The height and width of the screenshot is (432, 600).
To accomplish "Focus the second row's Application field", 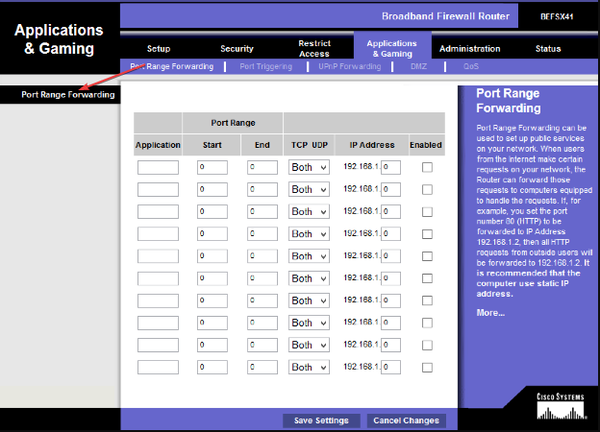I will (158, 189).
